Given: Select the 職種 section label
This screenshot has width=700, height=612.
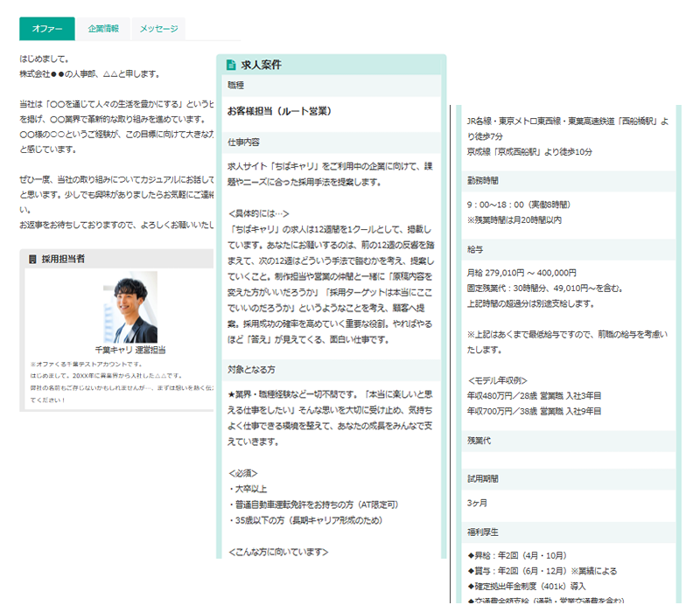Looking at the screenshot, I should point(235,85).
